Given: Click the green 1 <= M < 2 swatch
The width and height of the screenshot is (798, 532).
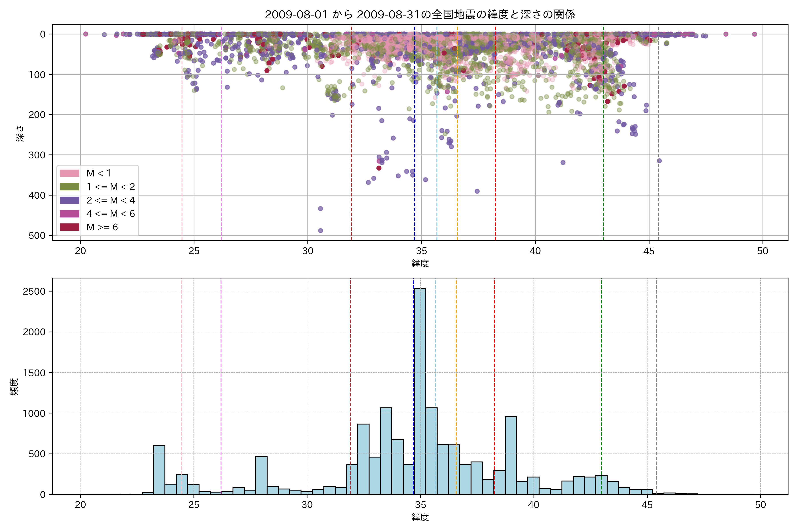Looking at the screenshot, I should click(70, 187).
